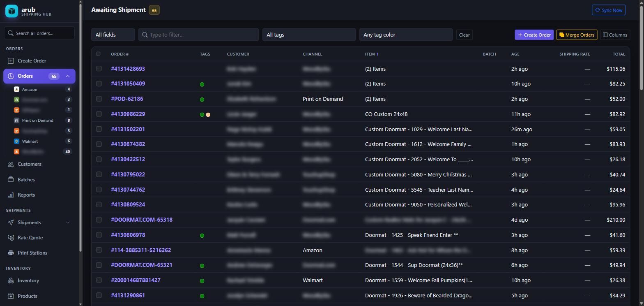Viewport: 644px width, 306px height.
Task: Click the Search all orders field
Action: point(39,33)
